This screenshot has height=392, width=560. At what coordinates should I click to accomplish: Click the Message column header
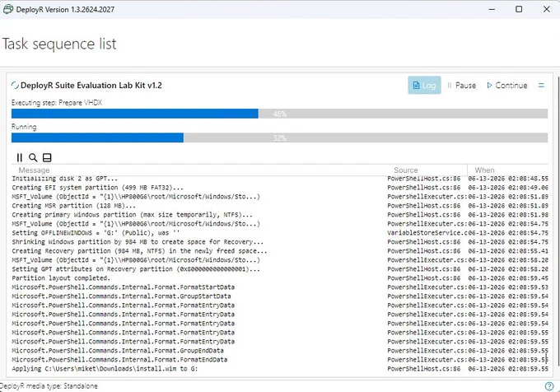[34, 170]
